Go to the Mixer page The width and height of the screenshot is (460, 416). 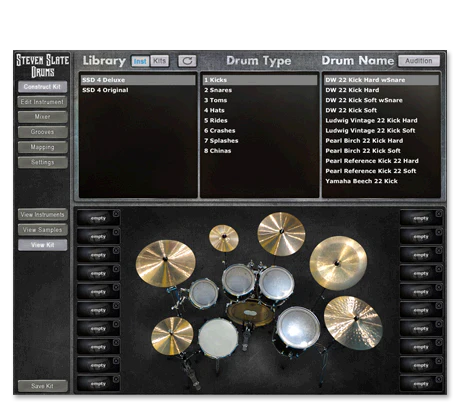pos(43,117)
